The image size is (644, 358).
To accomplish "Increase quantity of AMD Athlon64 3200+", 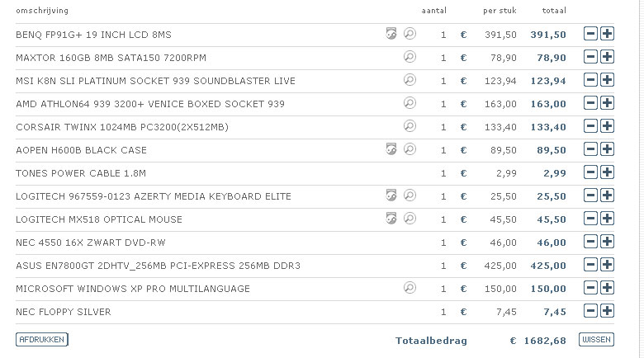I will coord(608,103).
